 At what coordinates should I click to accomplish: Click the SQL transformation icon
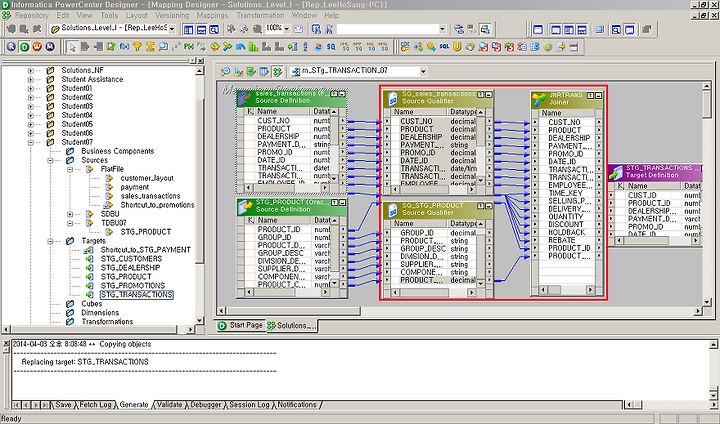click(444, 47)
